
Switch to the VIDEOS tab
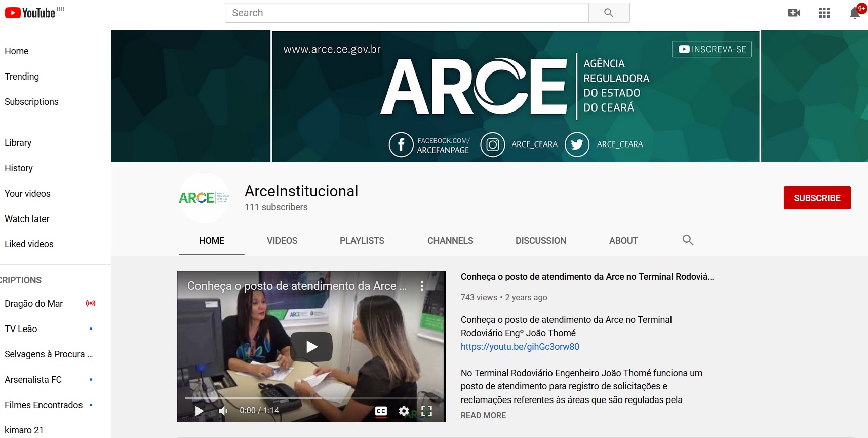tap(282, 241)
